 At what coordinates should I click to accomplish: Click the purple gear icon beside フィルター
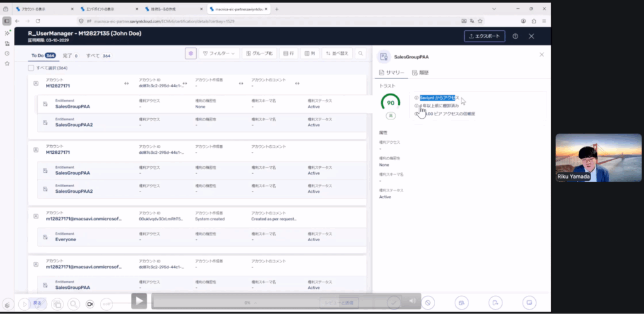point(191,53)
